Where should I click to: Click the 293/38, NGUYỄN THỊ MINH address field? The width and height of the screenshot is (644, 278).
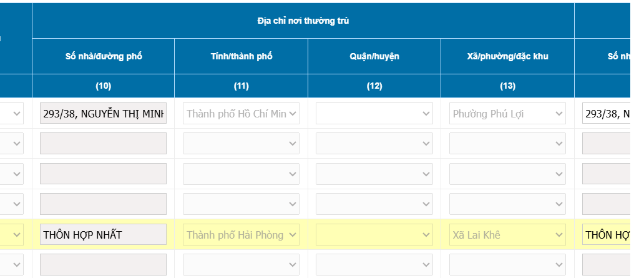tap(103, 114)
